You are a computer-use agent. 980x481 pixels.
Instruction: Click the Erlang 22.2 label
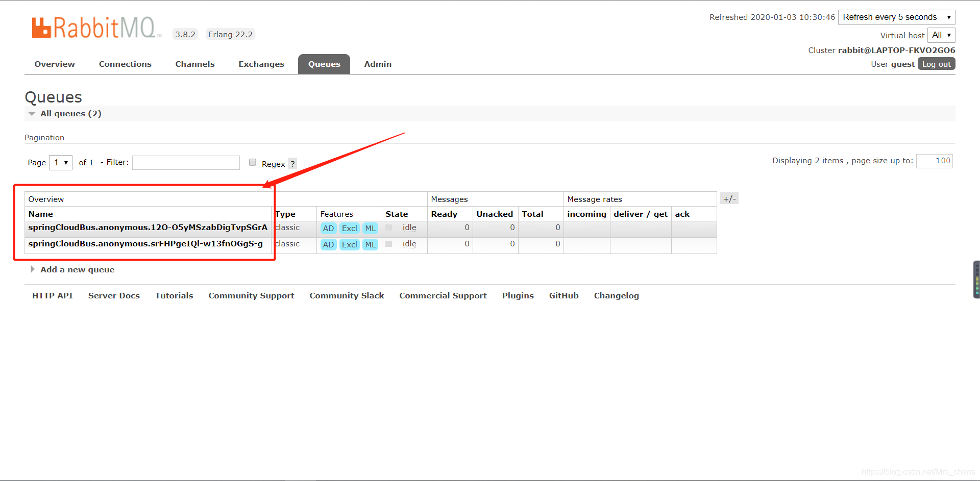point(230,34)
